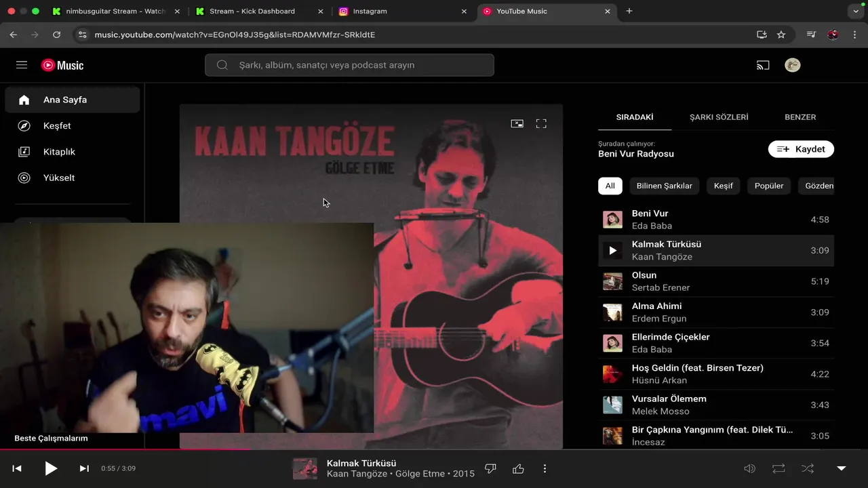Switch to the BENZER tab
The image size is (868, 488).
800,117
